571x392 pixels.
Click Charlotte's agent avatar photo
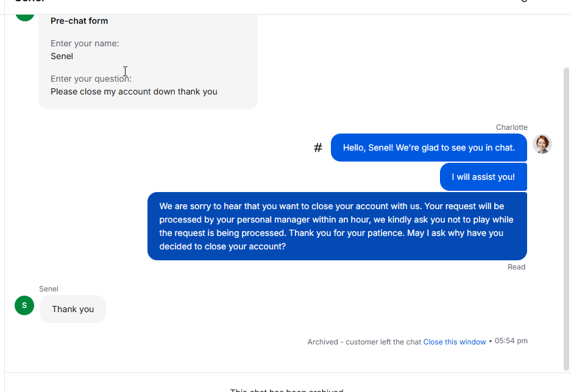542,144
